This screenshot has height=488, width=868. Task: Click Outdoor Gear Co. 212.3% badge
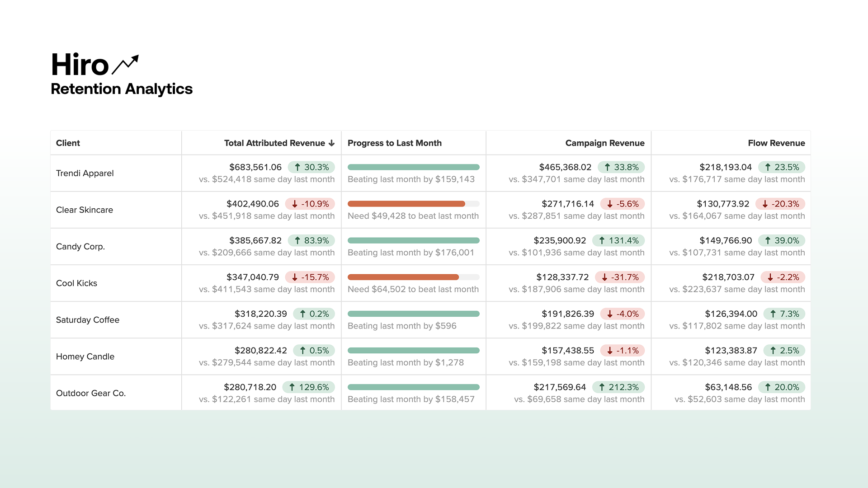coord(618,387)
